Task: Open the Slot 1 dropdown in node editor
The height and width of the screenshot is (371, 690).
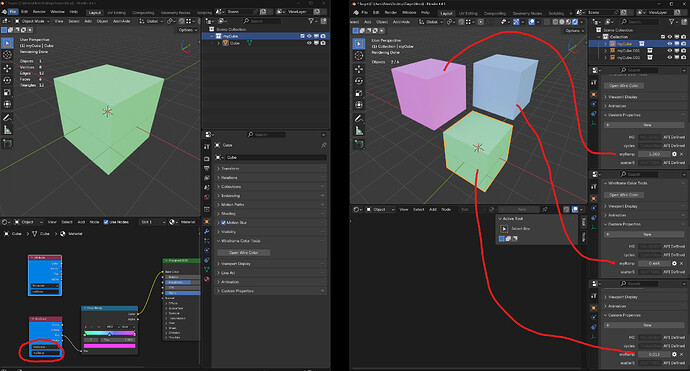Action: (x=152, y=222)
